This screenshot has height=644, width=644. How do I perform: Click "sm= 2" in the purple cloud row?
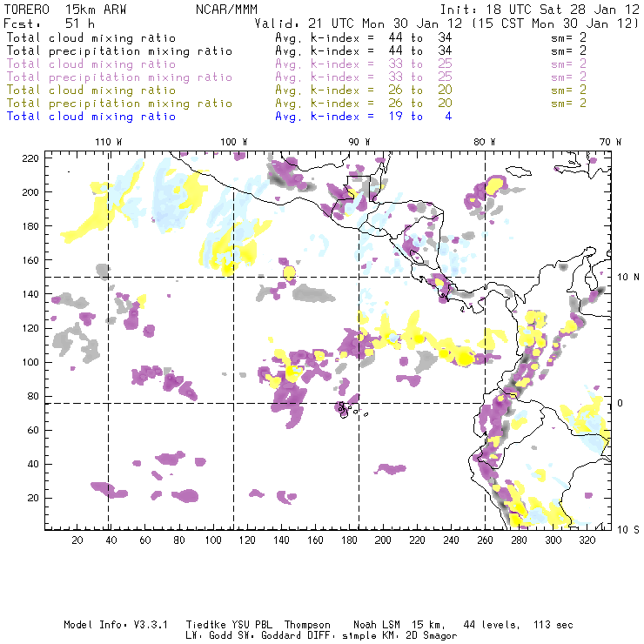568,64
